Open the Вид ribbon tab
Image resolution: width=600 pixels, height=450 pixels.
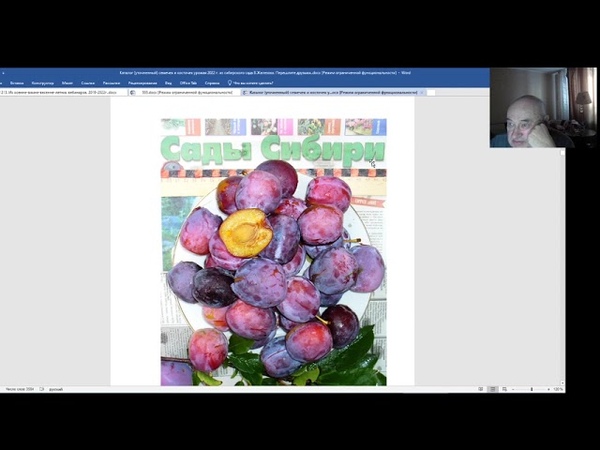pyautogui.click(x=168, y=83)
